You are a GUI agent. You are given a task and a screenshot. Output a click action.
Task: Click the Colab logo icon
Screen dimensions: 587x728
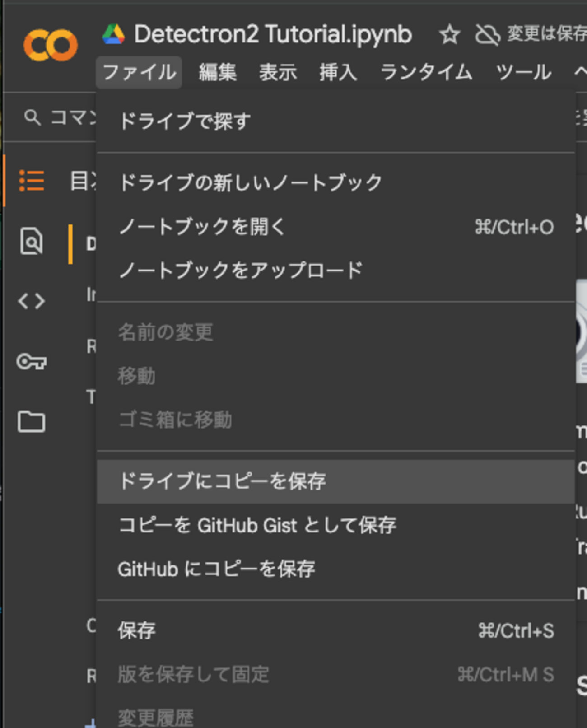51,45
